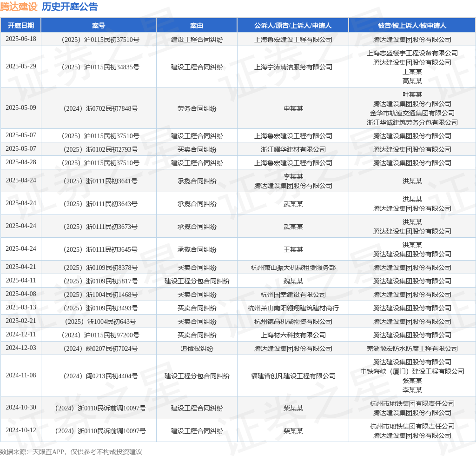Viewport: 476px width, 456px height.
Task: Click defendant 芜湖豫宏防水防腐工程有限公司
Action: (x=412, y=349)
